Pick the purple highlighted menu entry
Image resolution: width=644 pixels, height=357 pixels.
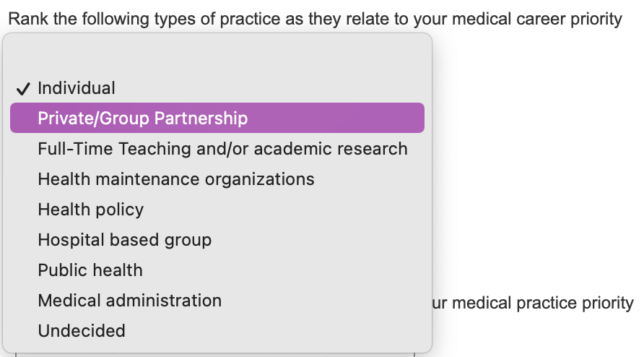click(217, 119)
